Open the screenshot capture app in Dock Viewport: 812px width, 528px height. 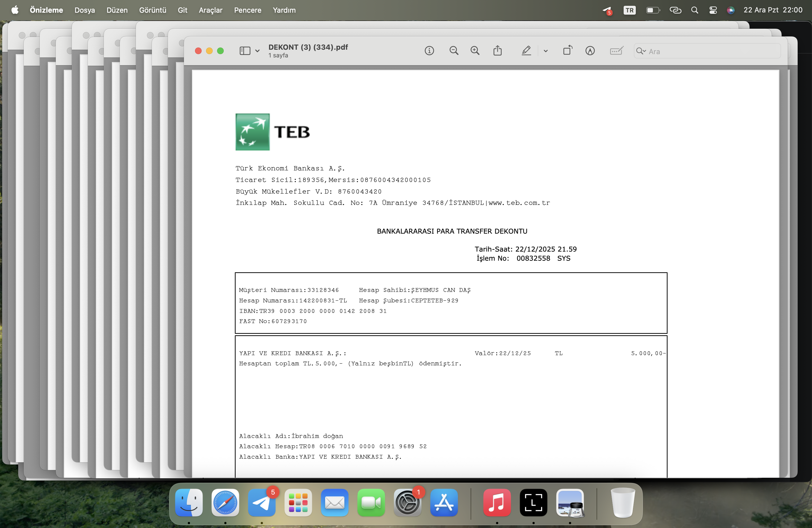(x=534, y=502)
